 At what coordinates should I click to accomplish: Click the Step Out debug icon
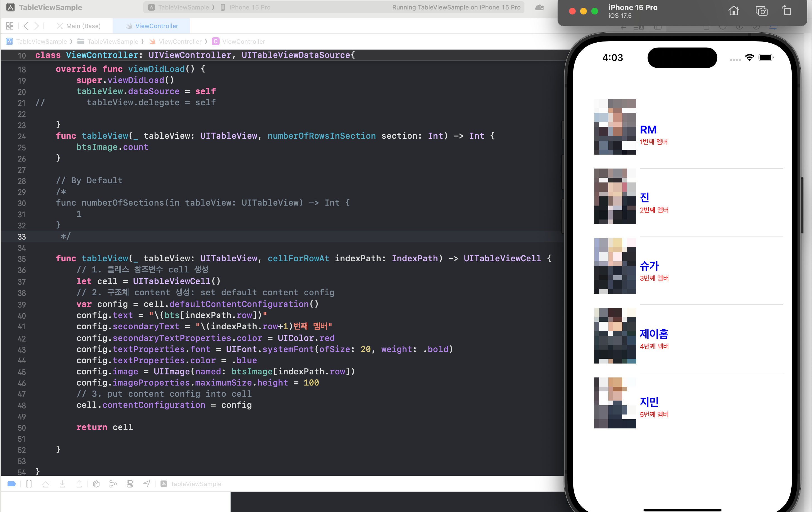pos(79,484)
